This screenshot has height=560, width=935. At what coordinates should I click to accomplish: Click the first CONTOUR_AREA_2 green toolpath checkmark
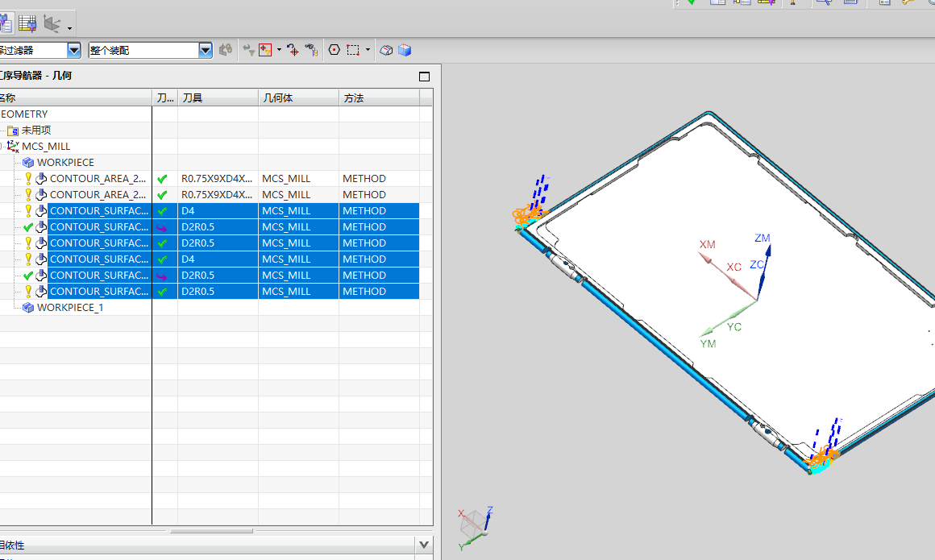162,179
